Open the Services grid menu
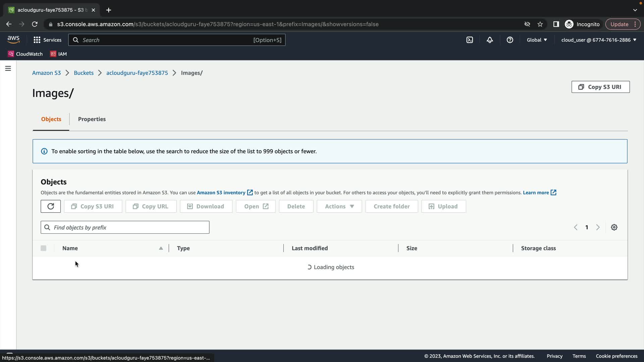This screenshot has height=362, width=644. [x=47, y=40]
